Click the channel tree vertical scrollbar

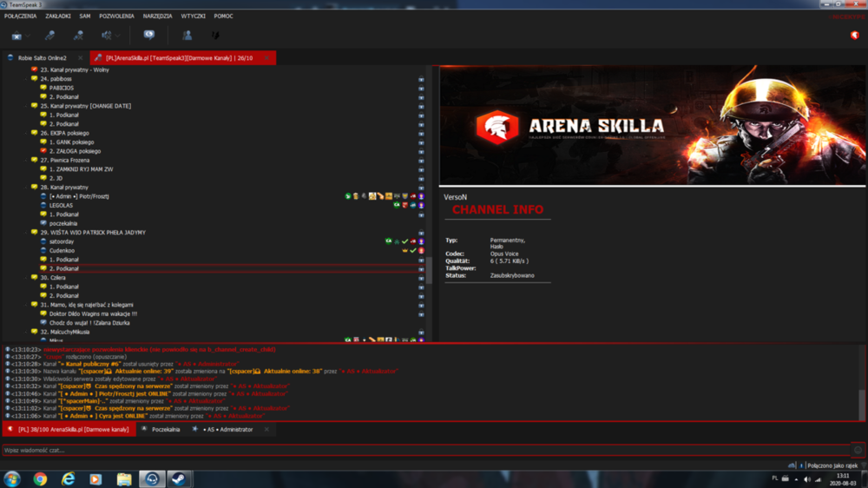(429, 270)
